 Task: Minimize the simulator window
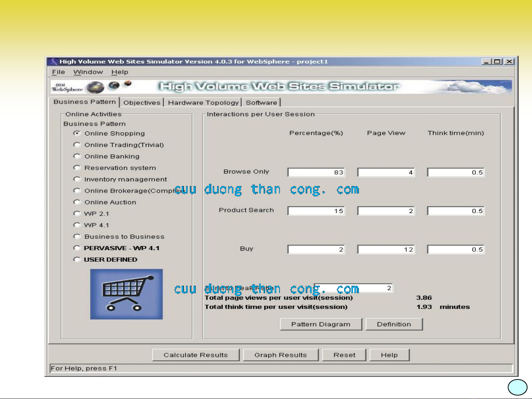pos(487,62)
